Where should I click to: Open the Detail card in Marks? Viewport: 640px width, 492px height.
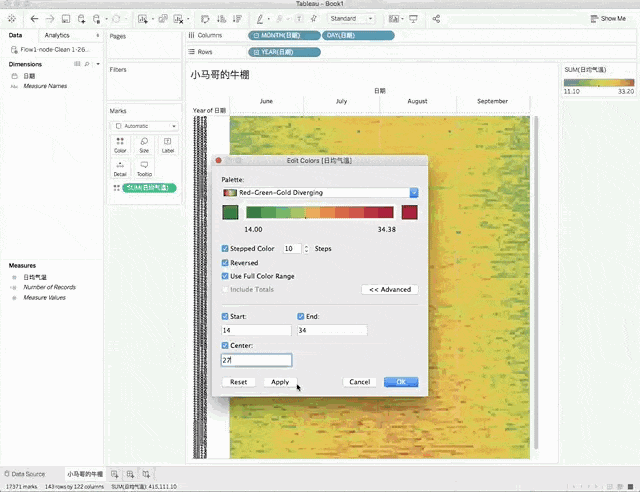[x=120, y=169]
